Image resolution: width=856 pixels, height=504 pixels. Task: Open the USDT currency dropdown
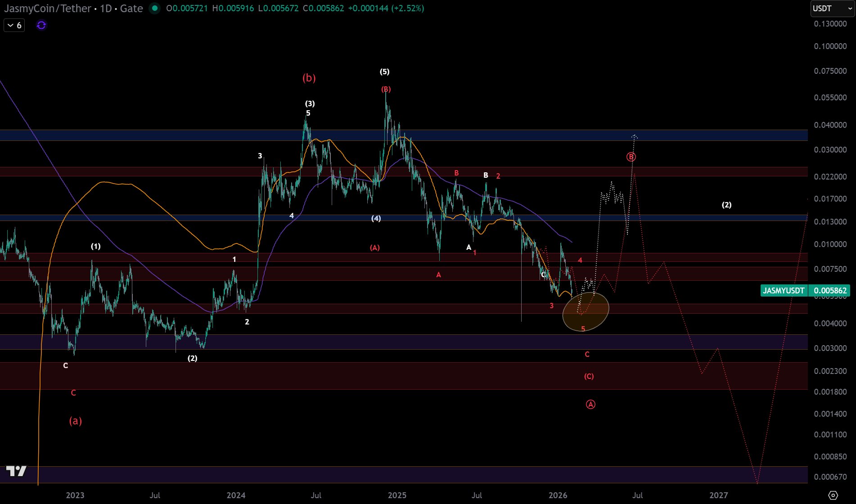coord(832,9)
